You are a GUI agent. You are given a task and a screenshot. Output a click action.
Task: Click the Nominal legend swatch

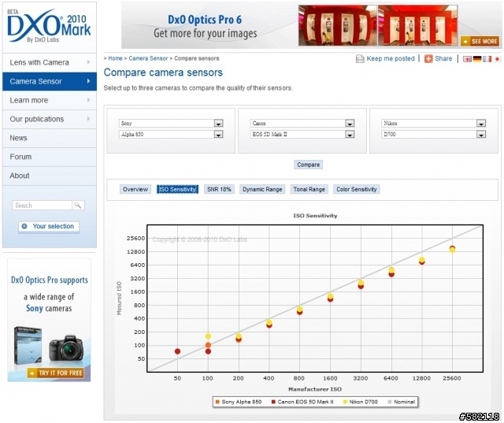[390, 402]
